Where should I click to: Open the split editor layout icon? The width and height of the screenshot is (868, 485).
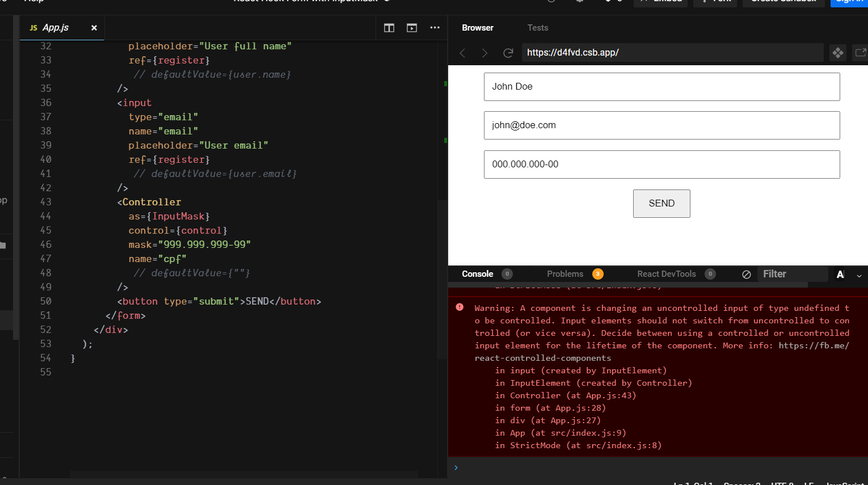point(389,27)
